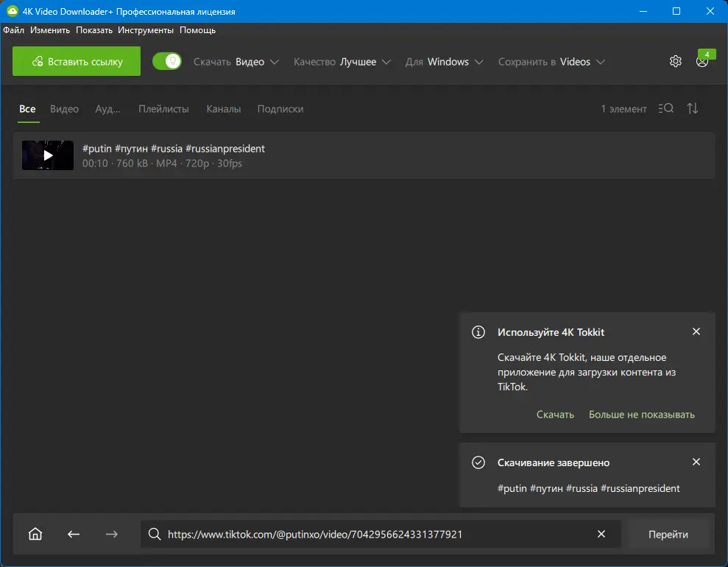This screenshot has width=728, height=567.
Task: Dismiss the 4K Tokkit notification
Action: click(696, 331)
